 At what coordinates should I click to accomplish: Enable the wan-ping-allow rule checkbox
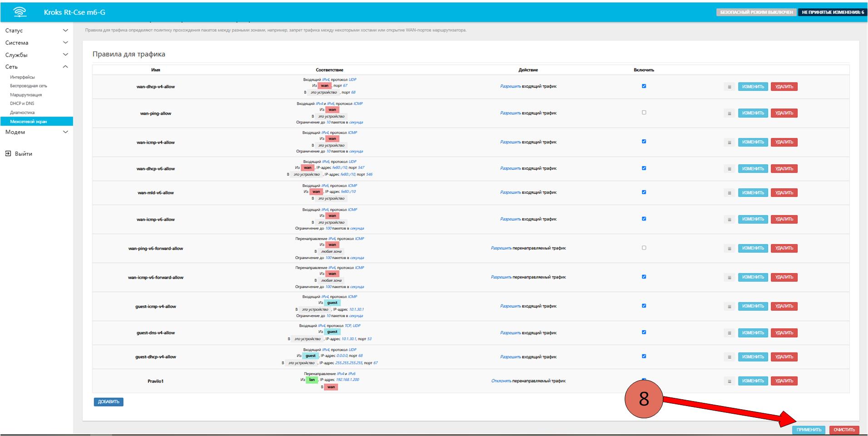(644, 113)
